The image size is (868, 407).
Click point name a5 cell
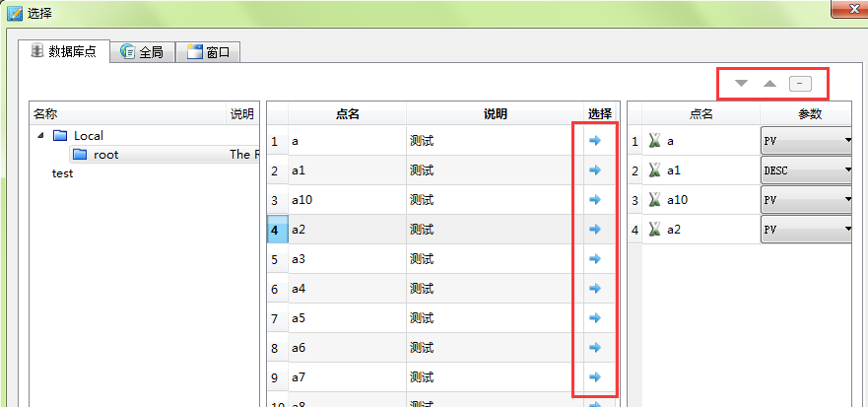(x=347, y=318)
